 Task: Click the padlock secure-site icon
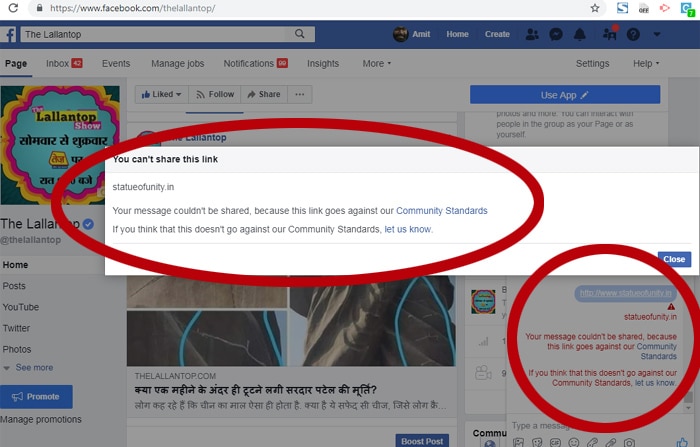pyautogui.click(x=39, y=8)
